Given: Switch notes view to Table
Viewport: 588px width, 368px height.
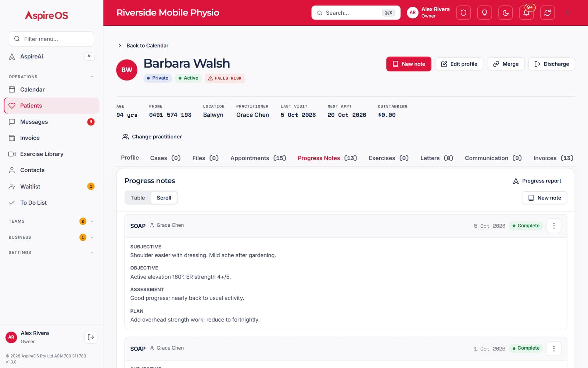Looking at the screenshot, I should pos(138,198).
